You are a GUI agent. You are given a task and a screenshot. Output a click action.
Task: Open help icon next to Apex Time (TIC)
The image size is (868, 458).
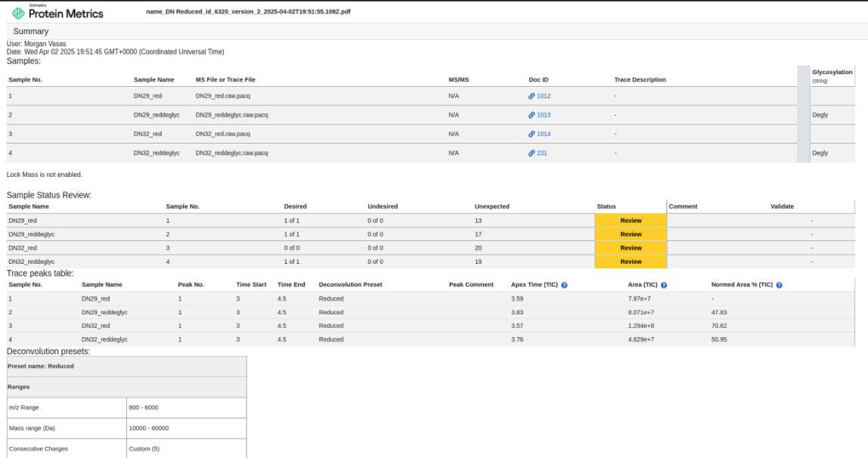point(564,286)
